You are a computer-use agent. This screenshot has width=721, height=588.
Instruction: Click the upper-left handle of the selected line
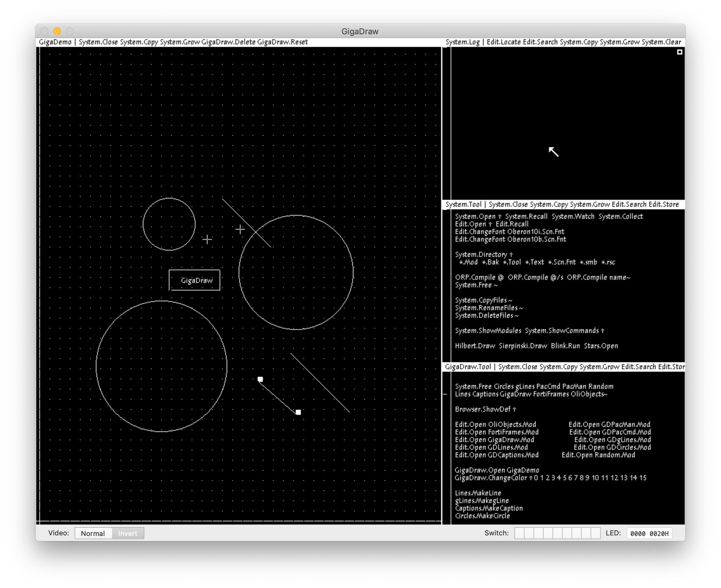pos(260,379)
